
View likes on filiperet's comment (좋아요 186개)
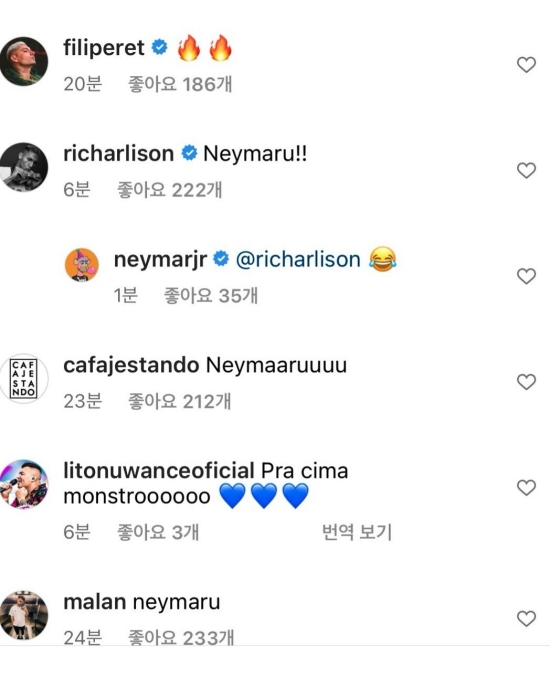coord(180,84)
